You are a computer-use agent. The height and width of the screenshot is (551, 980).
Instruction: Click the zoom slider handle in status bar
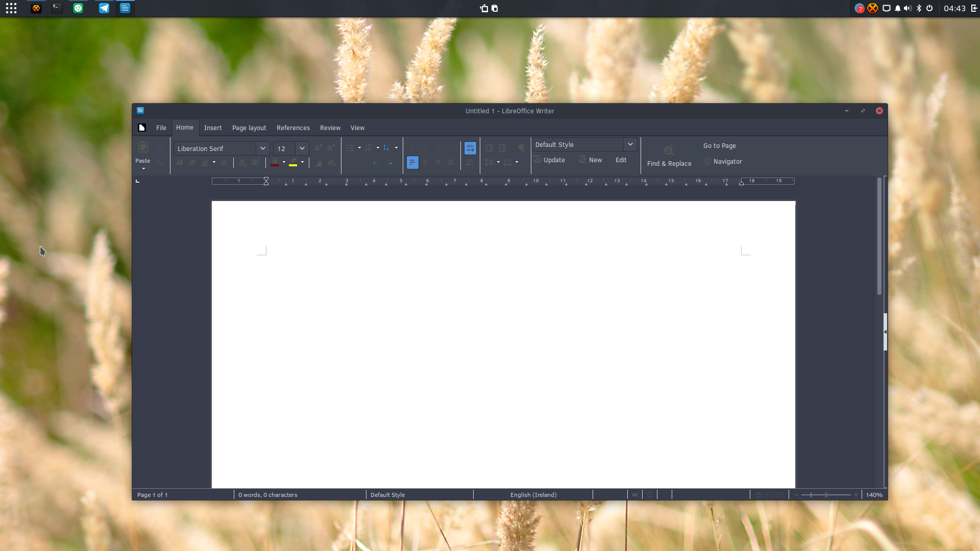(x=826, y=495)
